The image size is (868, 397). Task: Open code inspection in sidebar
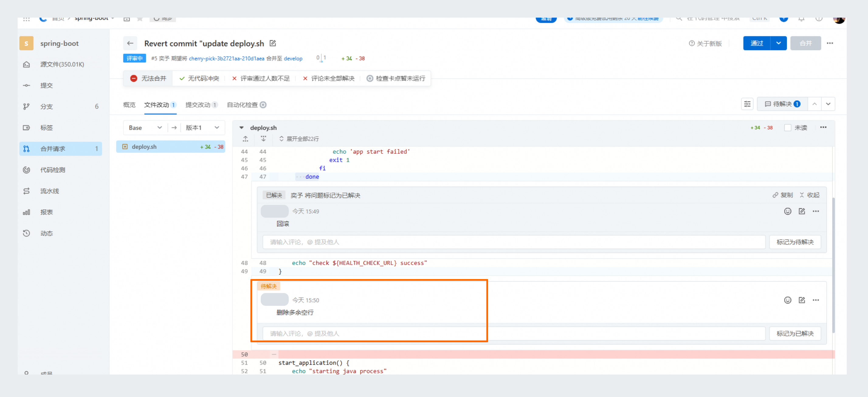pyautogui.click(x=61, y=170)
